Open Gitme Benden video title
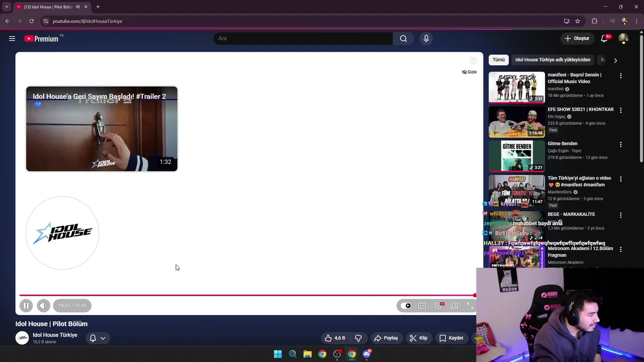The height and width of the screenshot is (362, 644). point(562,144)
